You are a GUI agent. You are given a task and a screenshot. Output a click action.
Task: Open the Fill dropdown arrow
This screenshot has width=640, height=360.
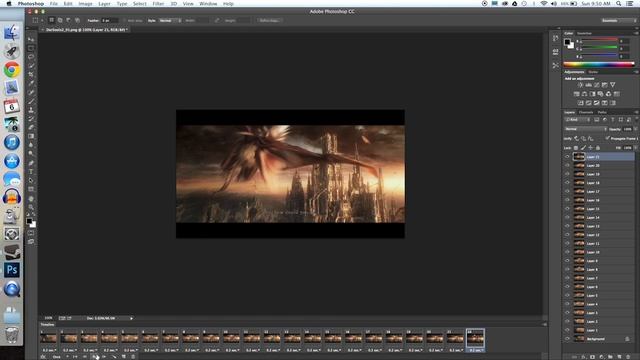click(636, 148)
